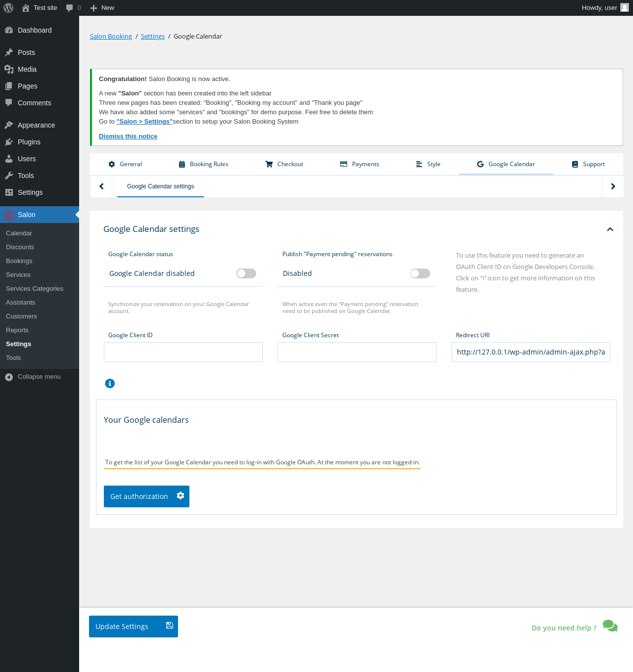633x672 pixels.
Task: Open Customers in the Salon submenu
Action: pos(21,316)
